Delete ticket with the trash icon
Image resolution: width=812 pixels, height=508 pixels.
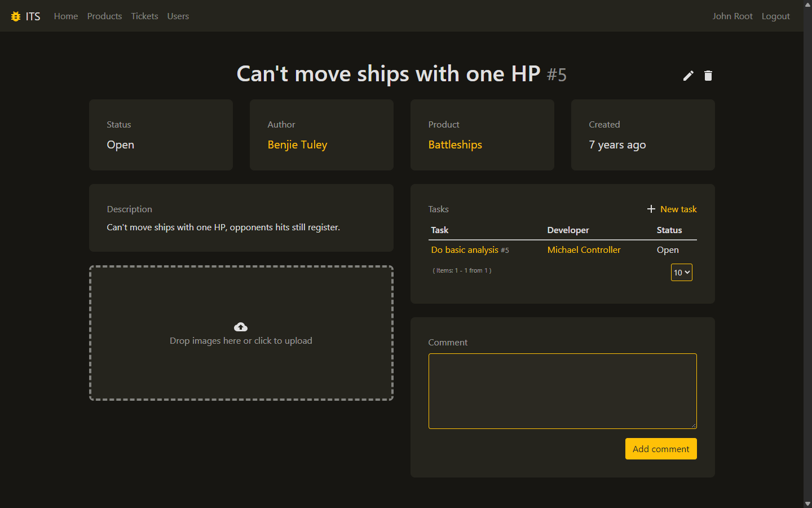coord(708,76)
